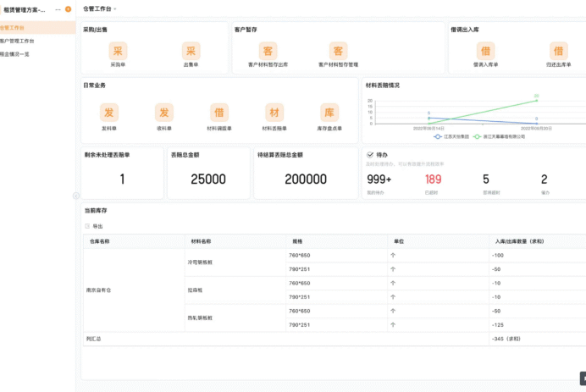Viewport: 586px width, 392px height.
Task: Open the 借调入库单 icon
Action: tap(485, 51)
